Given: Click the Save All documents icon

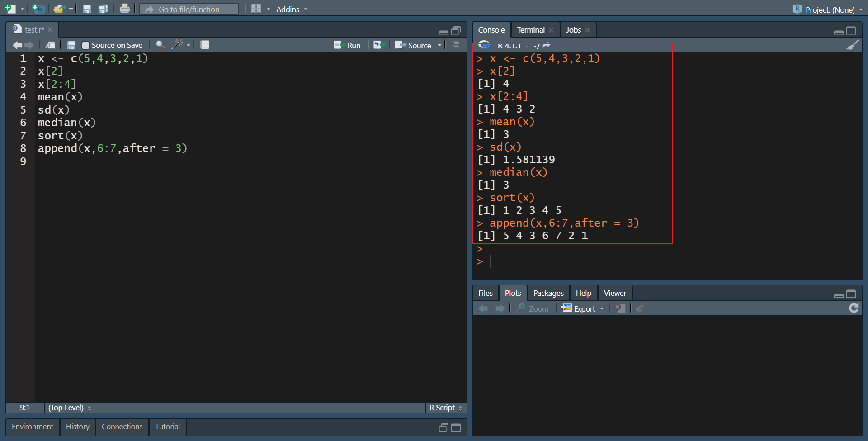Looking at the screenshot, I should point(104,9).
